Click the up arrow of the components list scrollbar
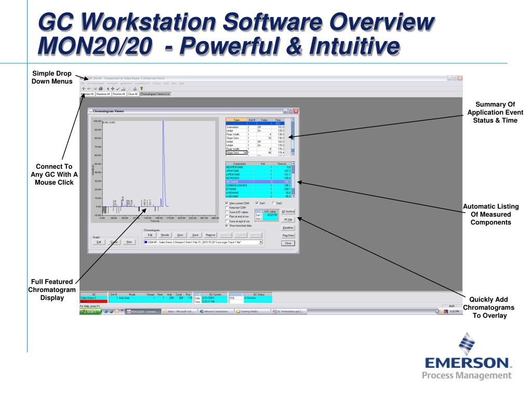 point(293,164)
